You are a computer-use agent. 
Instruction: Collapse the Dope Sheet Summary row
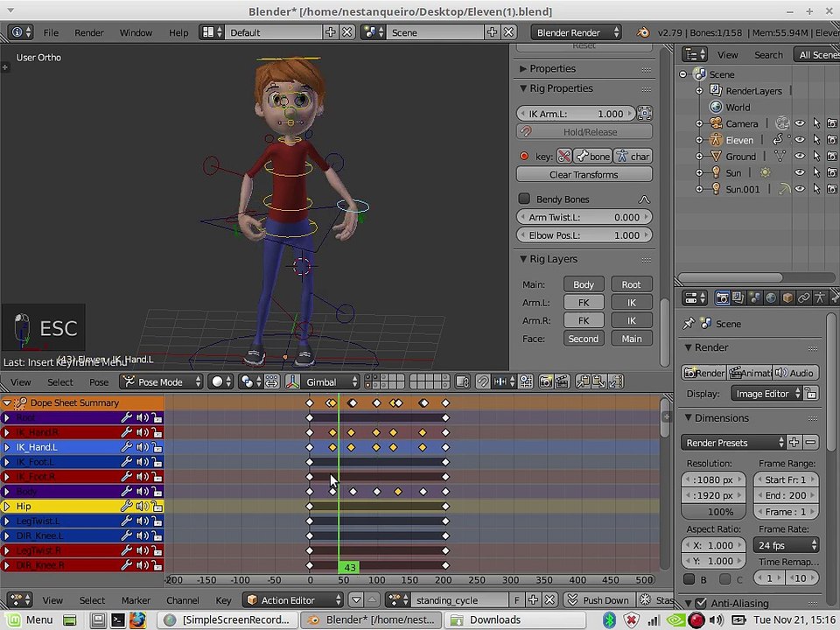(6, 402)
